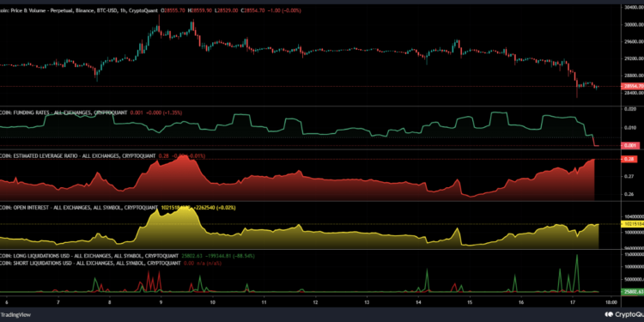The image size is (644, 322).
Task: Click the 29600.00 price axis label
Action: click(634, 41)
